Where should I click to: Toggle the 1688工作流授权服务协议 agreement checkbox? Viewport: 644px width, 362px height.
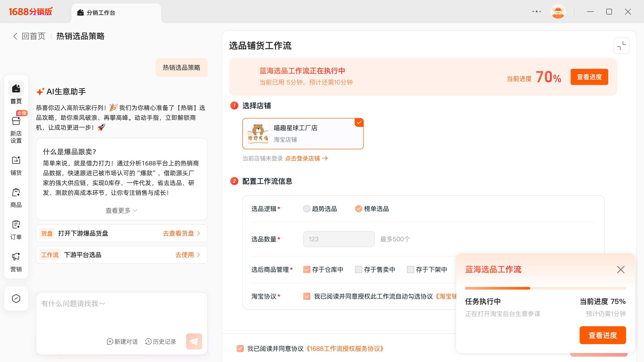click(240, 349)
